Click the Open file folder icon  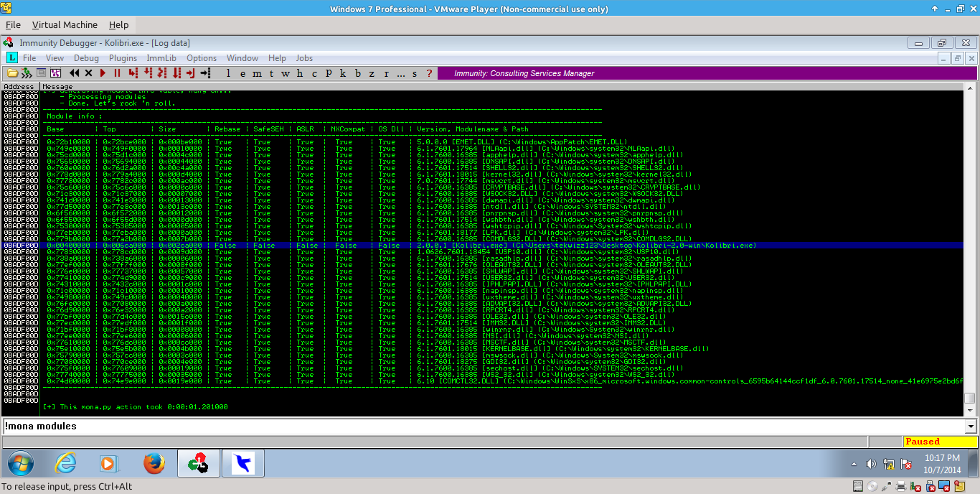(12, 73)
